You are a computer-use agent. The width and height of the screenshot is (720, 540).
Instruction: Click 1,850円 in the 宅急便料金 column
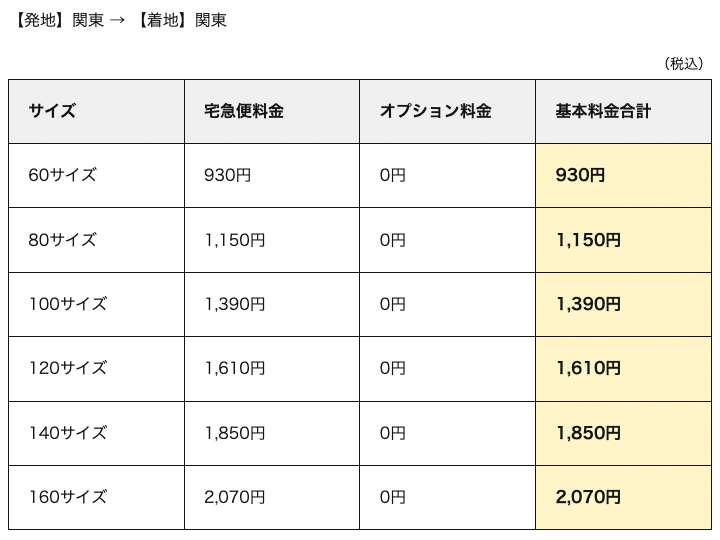pos(235,433)
